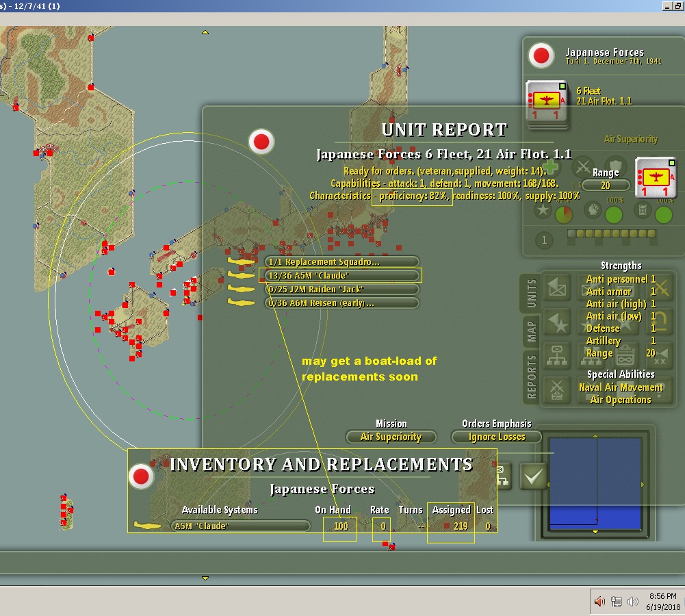Image resolution: width=685 pixels, height=616 pixels.
Task: Click the proficiency pie gauge
Action: [564, 214]
